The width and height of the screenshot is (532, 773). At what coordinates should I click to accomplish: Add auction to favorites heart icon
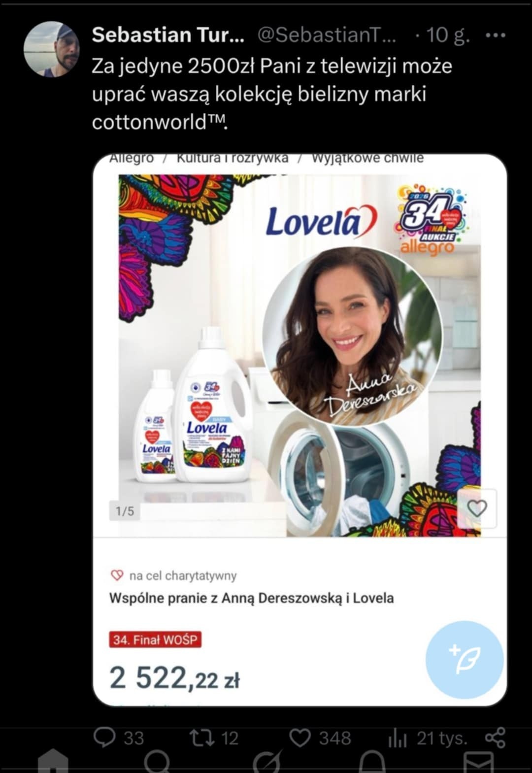tap(477, 508)
